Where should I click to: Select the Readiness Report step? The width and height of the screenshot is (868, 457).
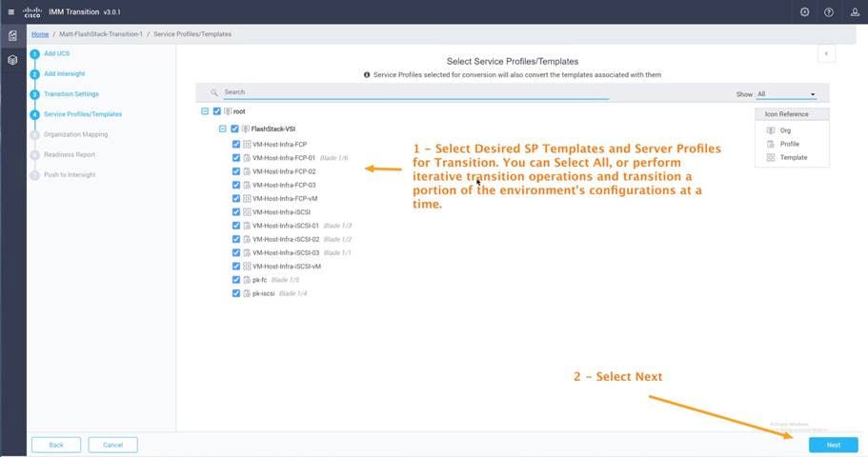(70, 154)
